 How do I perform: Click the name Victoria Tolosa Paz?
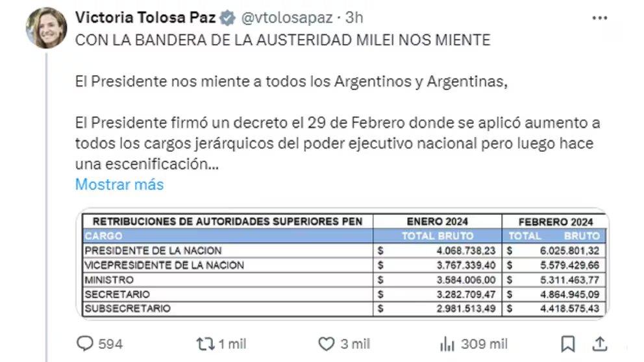click(145, 18)
